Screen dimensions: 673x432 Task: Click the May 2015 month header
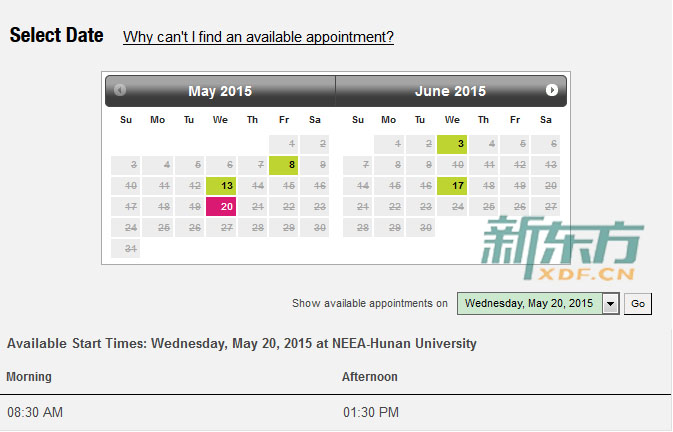point(220,91)
